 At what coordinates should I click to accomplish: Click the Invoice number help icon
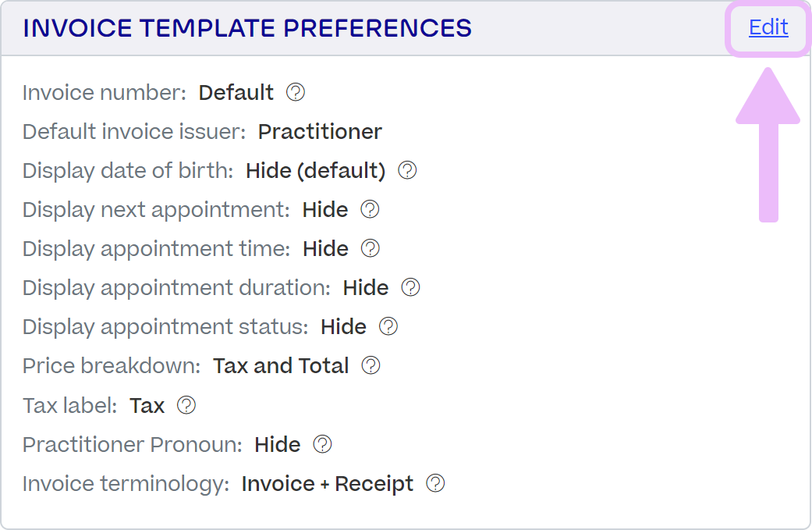[x=295, y=92]
